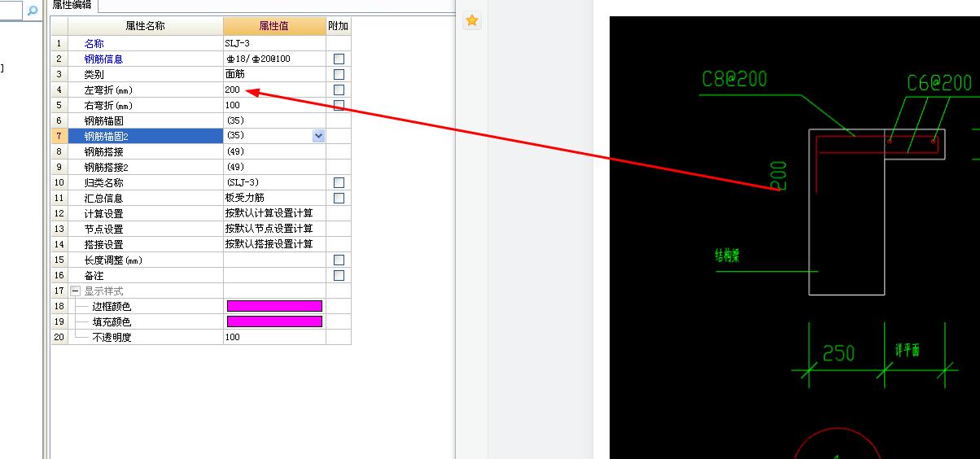Click the 详平面 dimension label
This screenshot has height=459, width=980.
coord(908,350)
